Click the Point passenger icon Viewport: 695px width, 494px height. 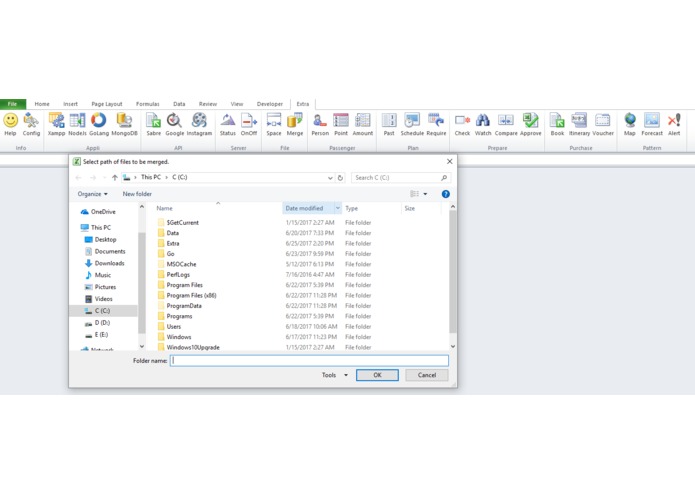pyautogui.click(x=341, y=120)
